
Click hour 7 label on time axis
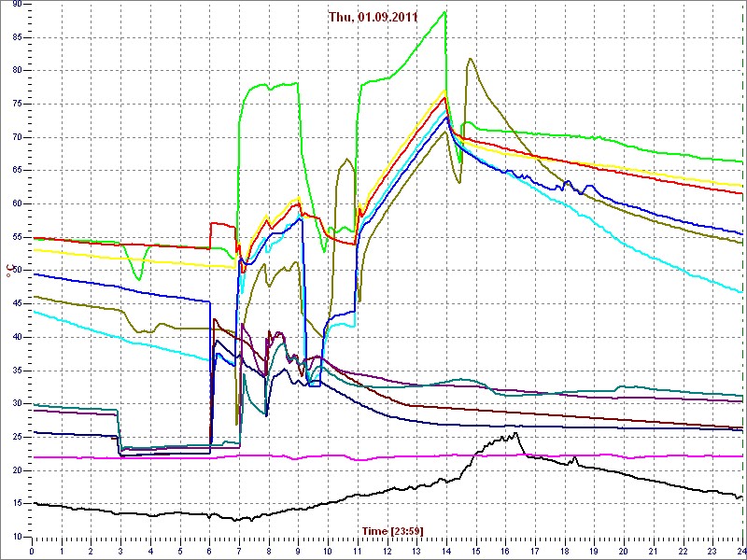(239, 550)
